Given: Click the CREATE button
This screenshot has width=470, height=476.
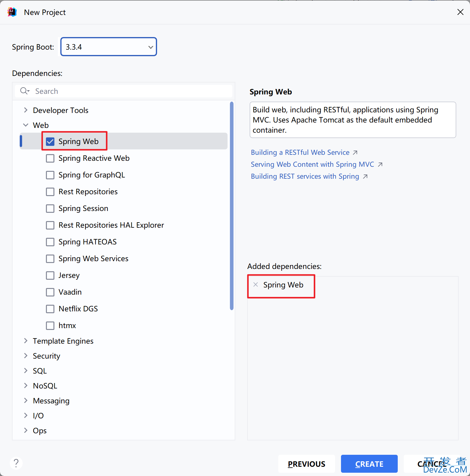Looking at the screenshot, I should 369,464.
